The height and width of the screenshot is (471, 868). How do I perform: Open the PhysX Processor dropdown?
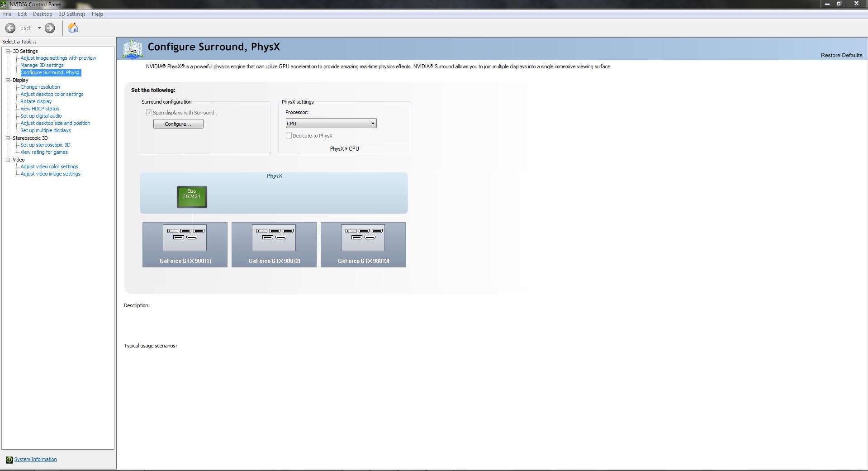[x=331, y=124]
